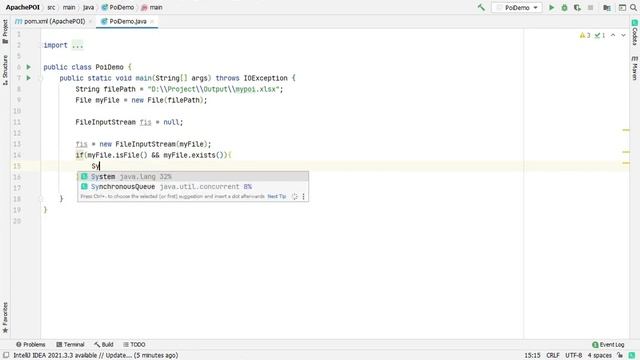The height and width of the screenshot is (360, 640).
Task: Close the PoiDemo.java editor tab
Action: coord(152,21)
